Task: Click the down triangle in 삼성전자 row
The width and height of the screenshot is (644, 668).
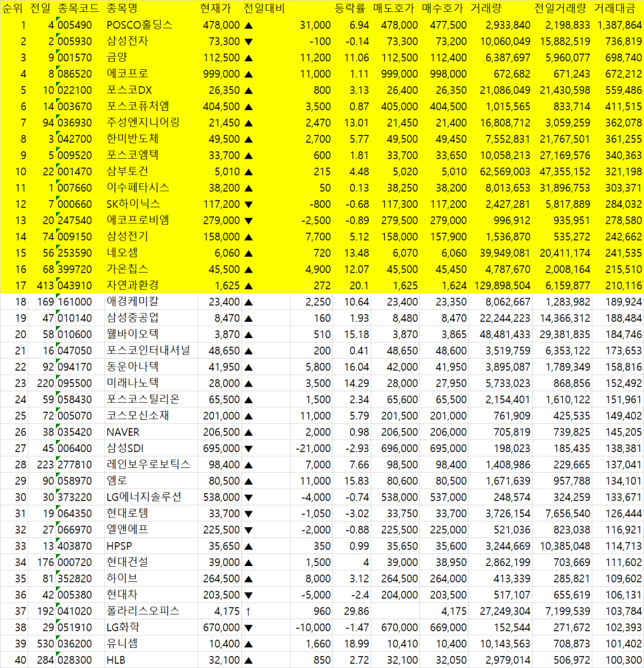Action: tap(249, 42)
